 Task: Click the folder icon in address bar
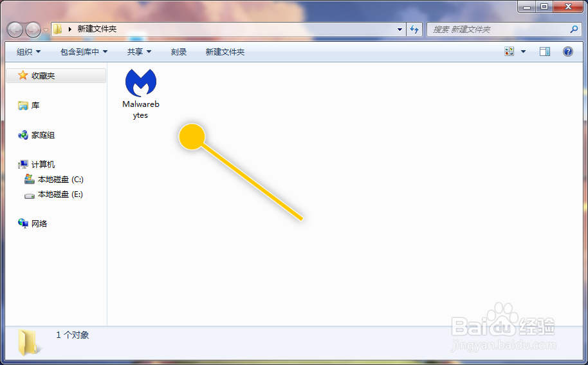tap(57, 29)
